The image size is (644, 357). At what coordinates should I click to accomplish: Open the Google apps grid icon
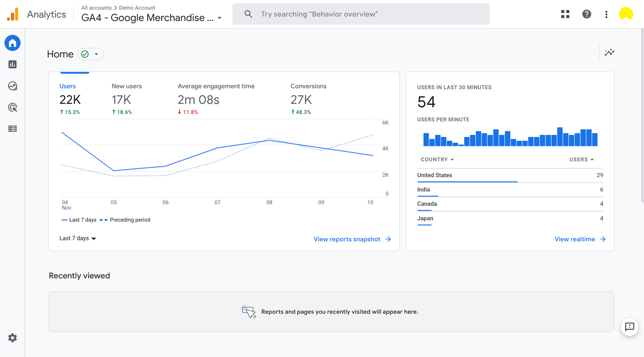(565, 14)
